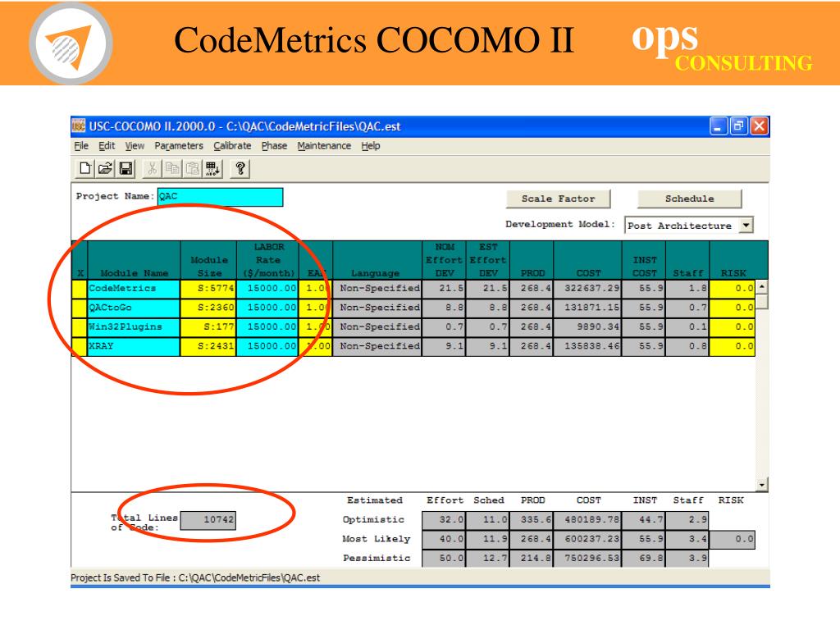The height and width of the screenshot is (630, 840).
Task: Click the module list scrollbar up arrow
Action: 762,286
